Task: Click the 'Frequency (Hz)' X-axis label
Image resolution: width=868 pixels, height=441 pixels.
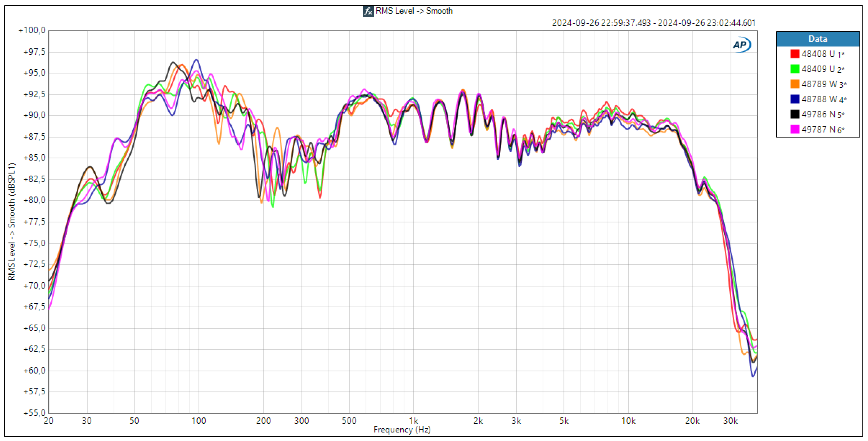Action: [x=402, y=430]
